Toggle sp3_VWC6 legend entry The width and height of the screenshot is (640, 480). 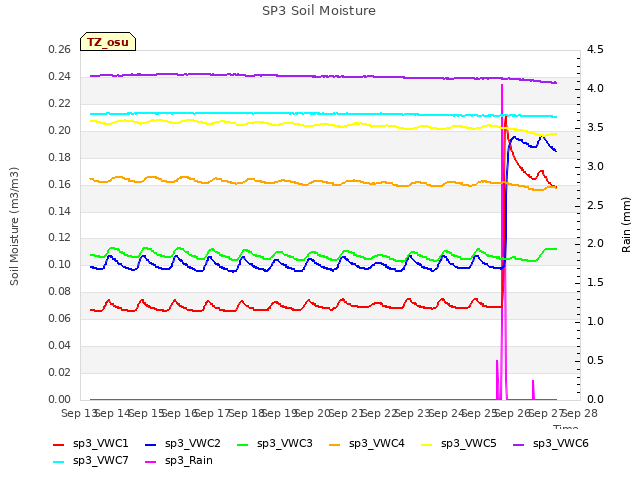point(551,444)
